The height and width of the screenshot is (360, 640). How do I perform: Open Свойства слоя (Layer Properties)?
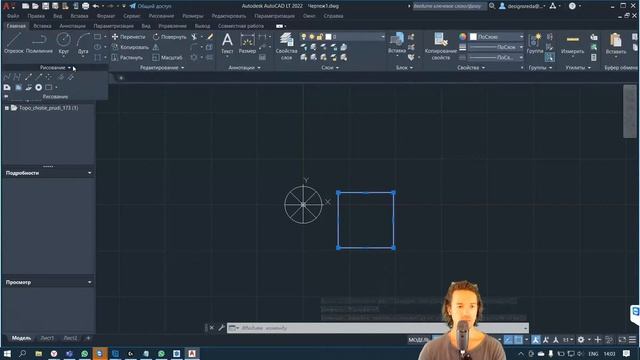[x=287, y=46]
